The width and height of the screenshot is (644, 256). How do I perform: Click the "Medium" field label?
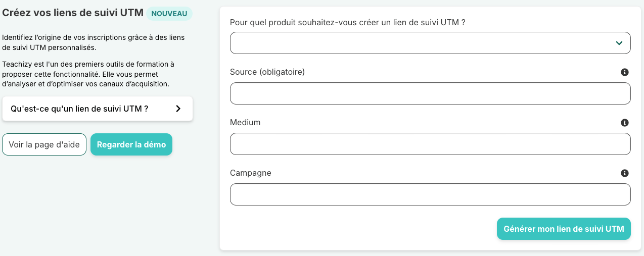[245, 123]
